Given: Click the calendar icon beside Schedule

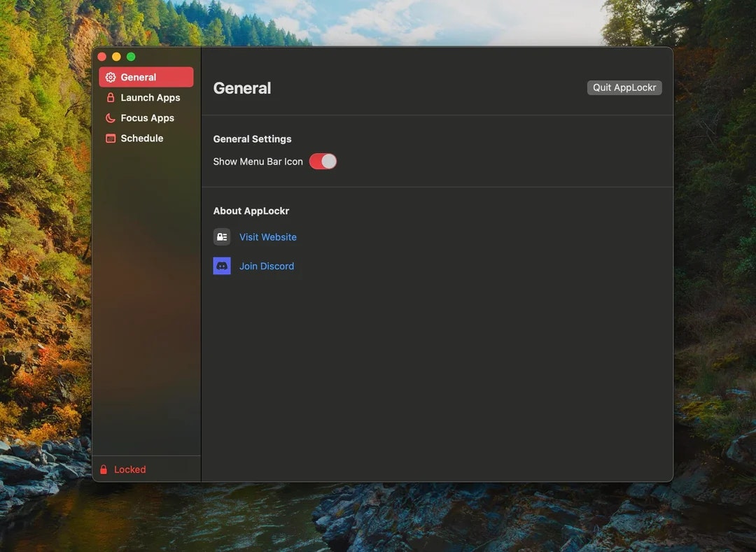Looking at the screenshot, I should click(111, 139).
